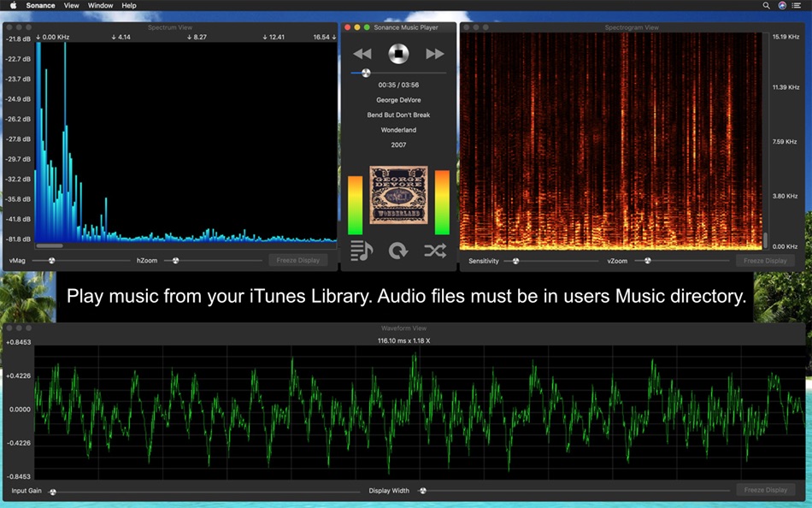Click the right channel level meter
The width and height of the screenshot is (812, 508).
(442, 203)
